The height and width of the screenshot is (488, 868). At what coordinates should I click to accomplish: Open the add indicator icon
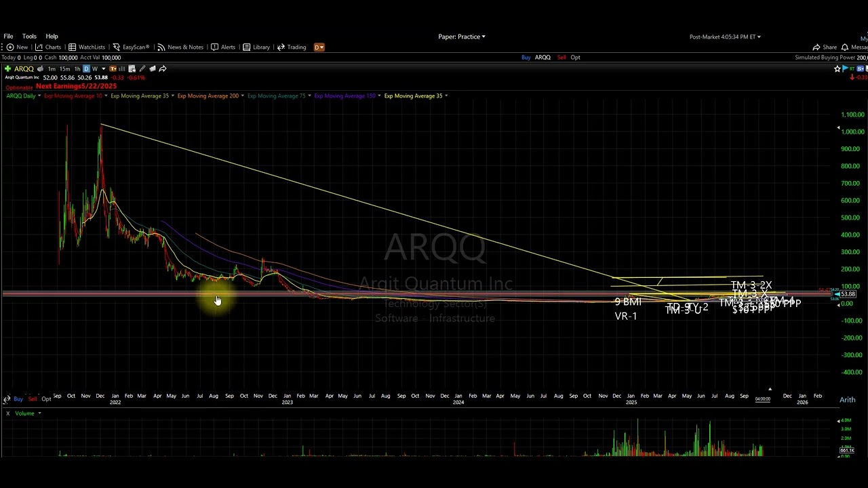tap(132, 68)
